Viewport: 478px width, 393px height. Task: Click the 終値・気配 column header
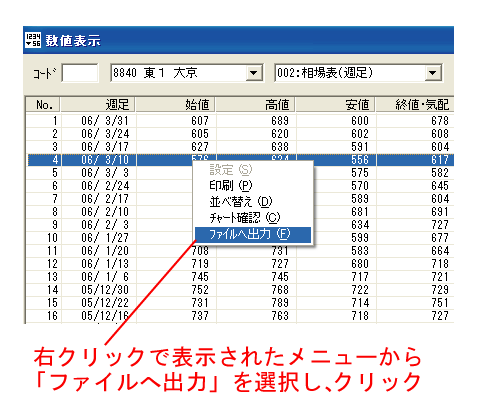(x=415, y=105)
